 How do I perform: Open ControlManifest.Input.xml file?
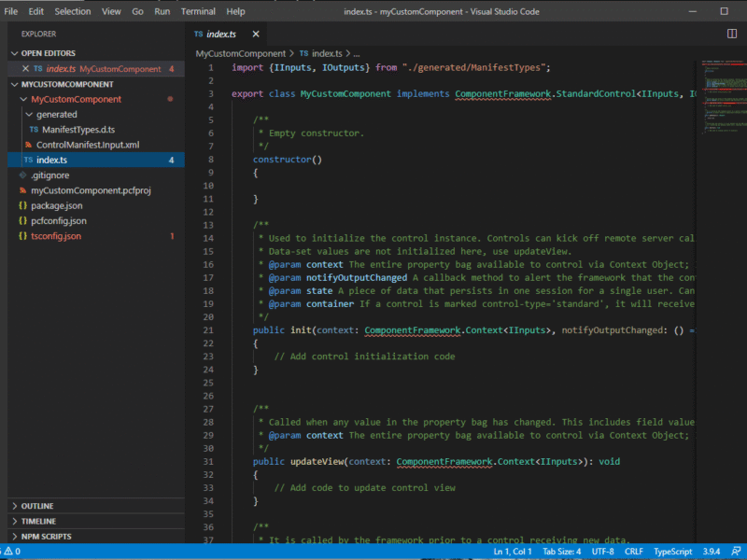(88, 145)
